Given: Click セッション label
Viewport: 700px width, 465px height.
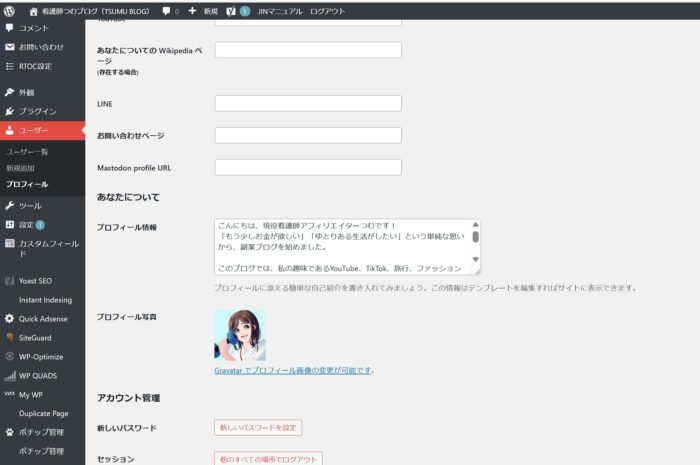Looking at the screenshot, I should [116, 459].
